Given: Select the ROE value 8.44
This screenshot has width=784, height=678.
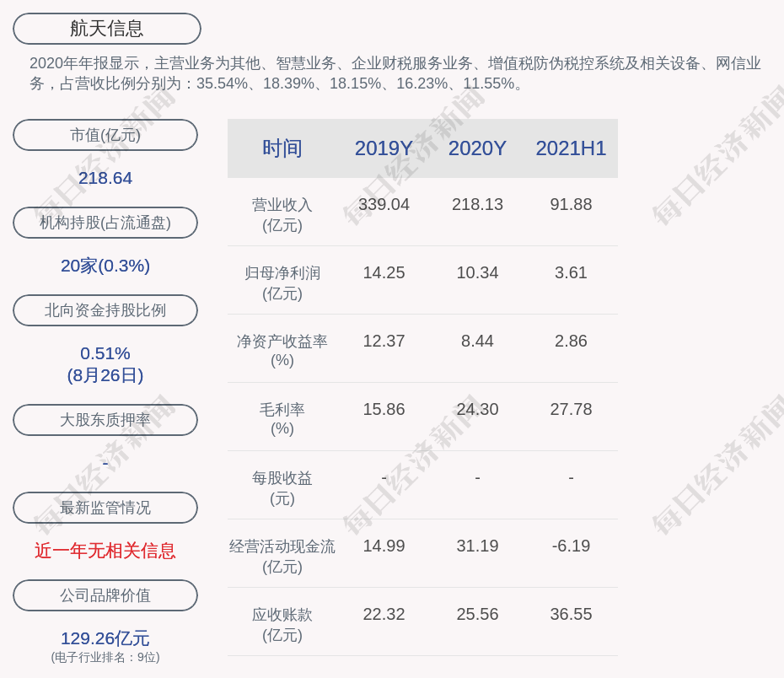Looking at the screenshot, I should (x=477, y=341).
